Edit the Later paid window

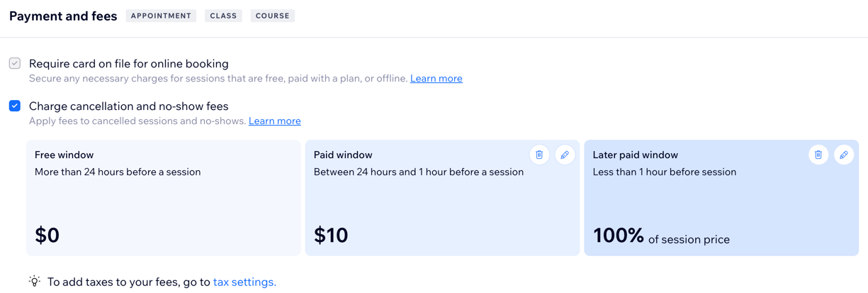point(844,155)
